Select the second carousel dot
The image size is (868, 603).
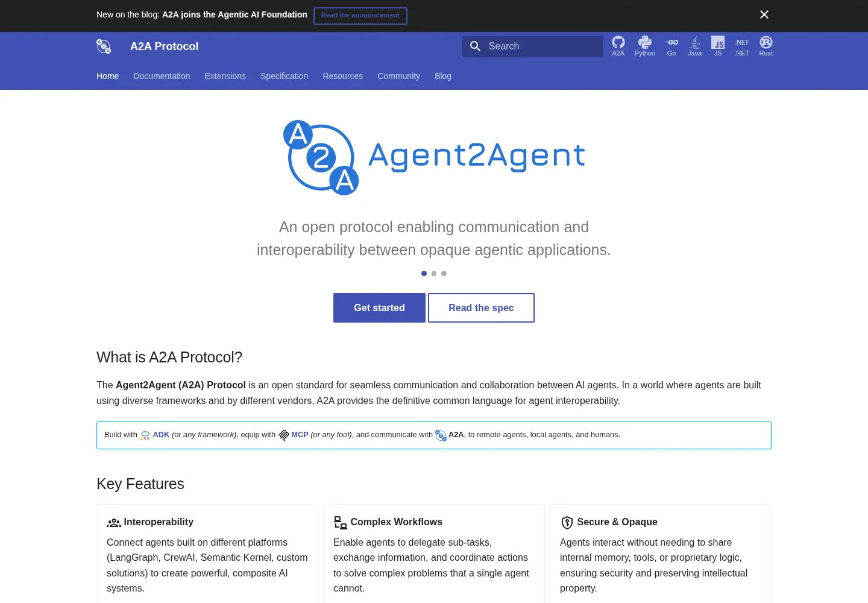click(434, 274)
